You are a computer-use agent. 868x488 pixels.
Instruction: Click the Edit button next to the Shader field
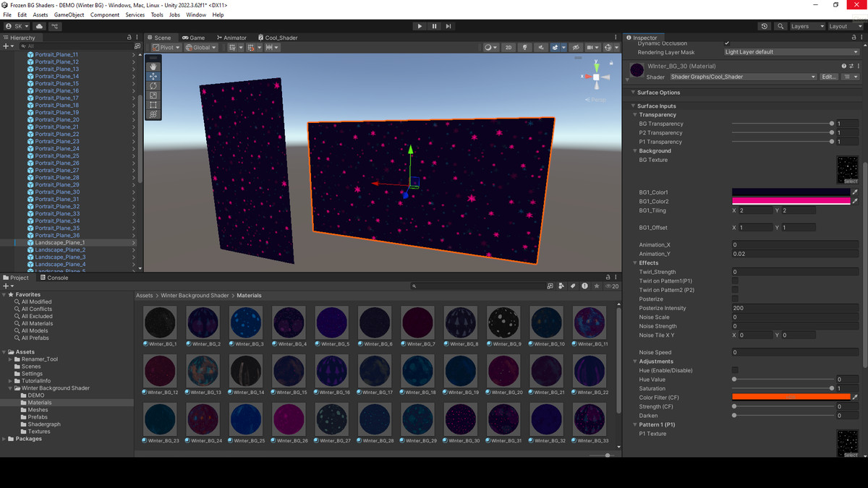click(828, 77)
